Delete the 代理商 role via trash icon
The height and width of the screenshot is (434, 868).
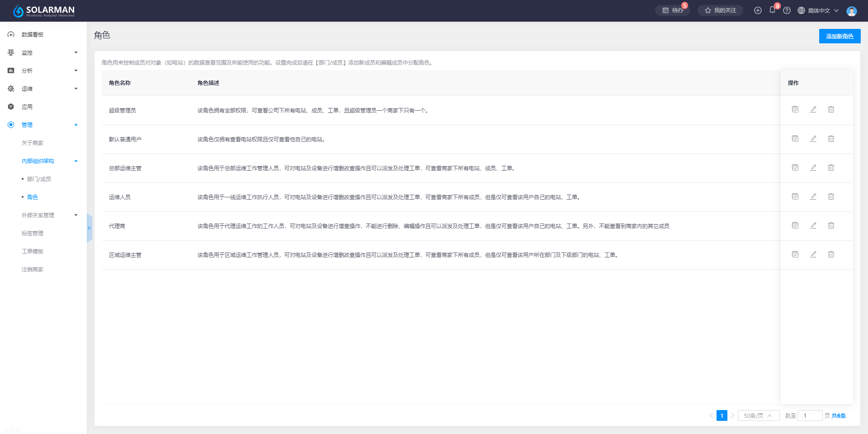point(831,225)
